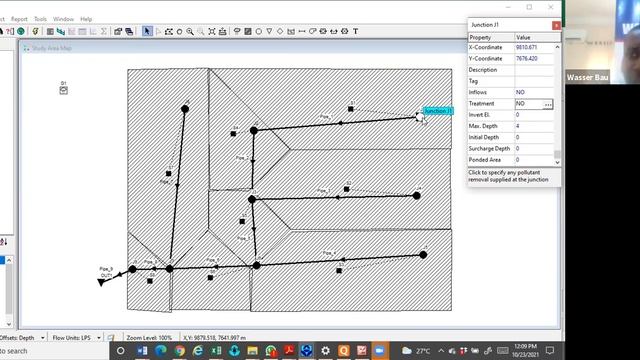
Task: Open the Tools menu
Action: (40, 19)
